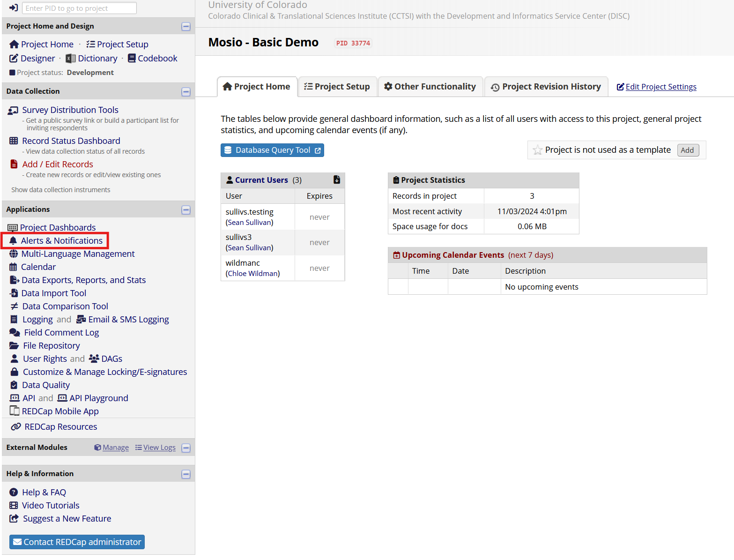Open Suggest a New Feature link
Image resolution: width=734 pixels, height=560 pixels.
coord(67,518)
